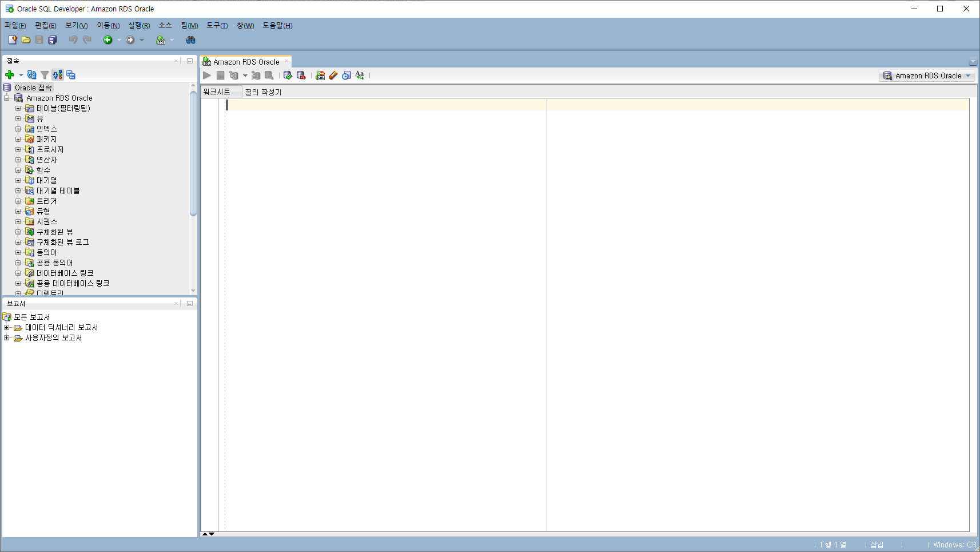Open dropdown next to Back navigation button

pyautogui.click(x=119, y=40)
